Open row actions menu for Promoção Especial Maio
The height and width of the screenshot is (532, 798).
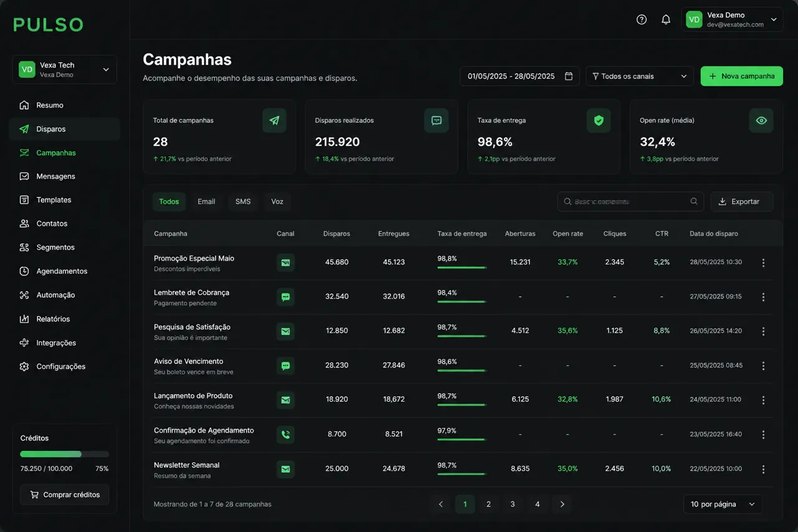(x=763, y=263)
